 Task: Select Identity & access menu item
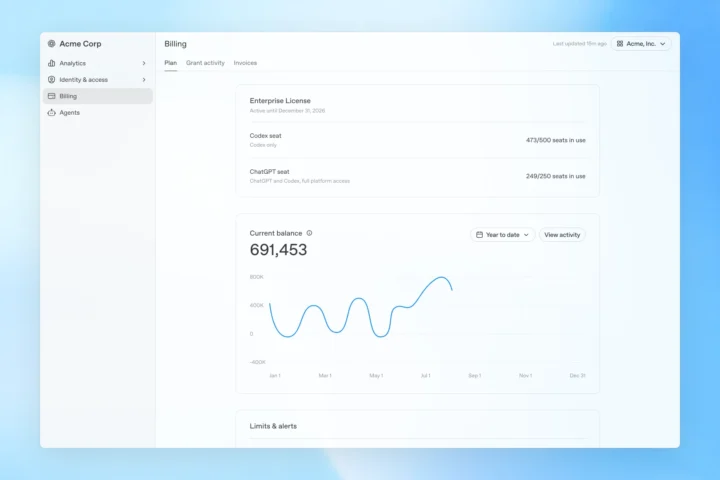[x=97, y=80]
